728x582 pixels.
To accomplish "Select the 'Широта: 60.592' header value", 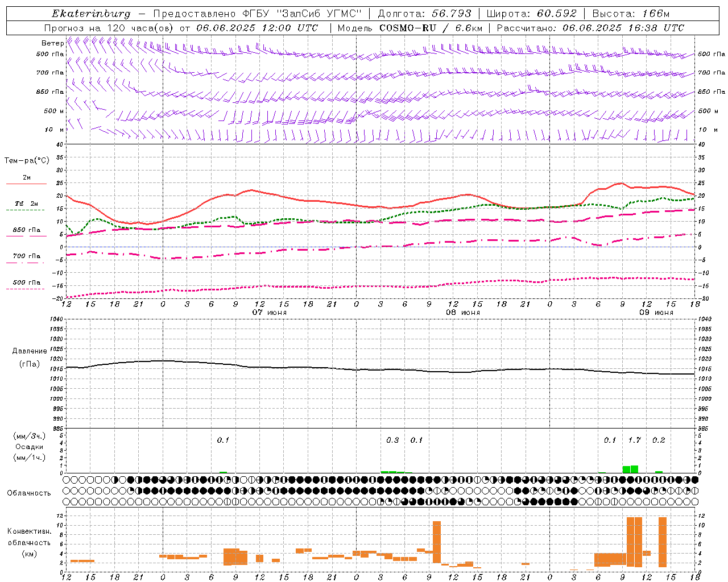I will pos(531,14).
